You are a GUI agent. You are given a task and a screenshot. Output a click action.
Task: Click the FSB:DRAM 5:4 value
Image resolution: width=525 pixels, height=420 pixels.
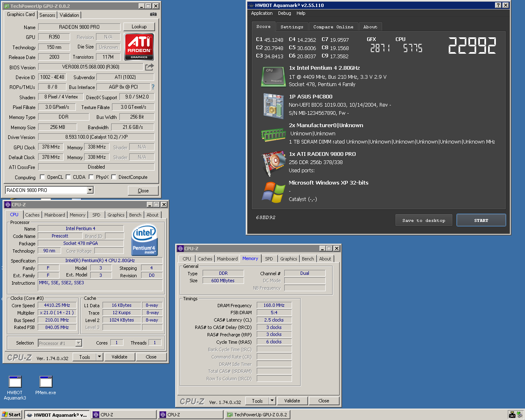coord(274,313)
